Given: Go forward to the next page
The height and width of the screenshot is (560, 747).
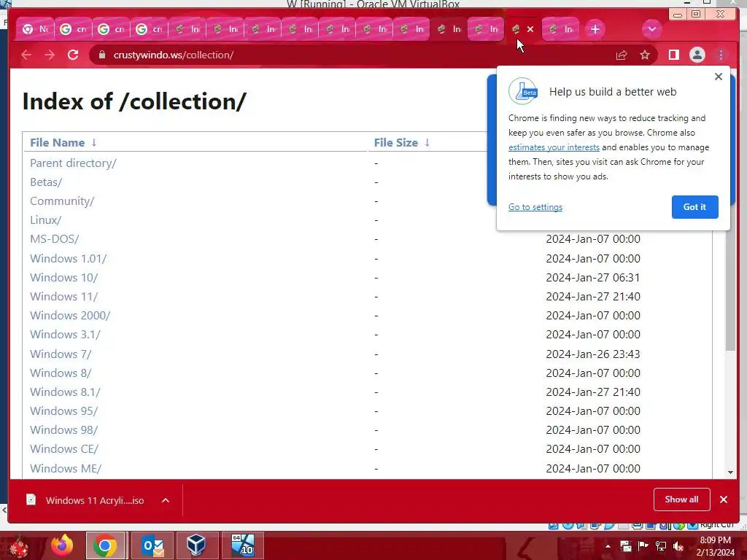Looking at the screenshot, I should coord(50,55).
